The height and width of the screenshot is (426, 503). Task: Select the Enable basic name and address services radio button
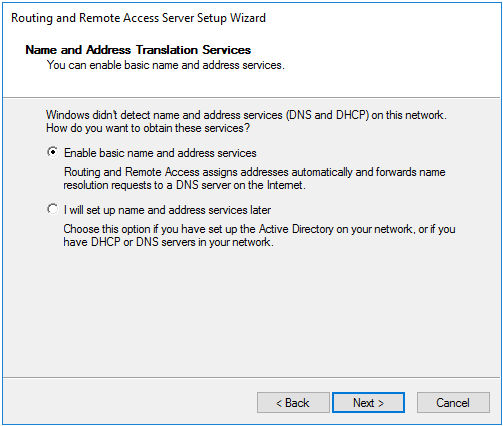52,152
